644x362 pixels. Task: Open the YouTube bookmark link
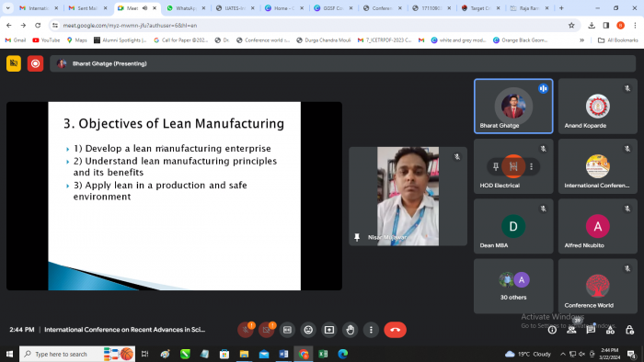pos(46,40)
